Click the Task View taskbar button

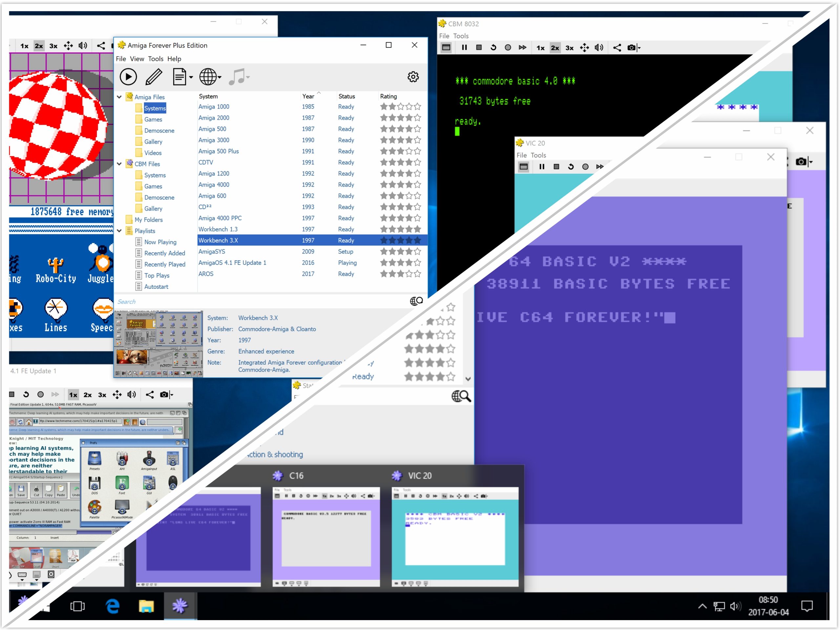(x=77, y=606)
